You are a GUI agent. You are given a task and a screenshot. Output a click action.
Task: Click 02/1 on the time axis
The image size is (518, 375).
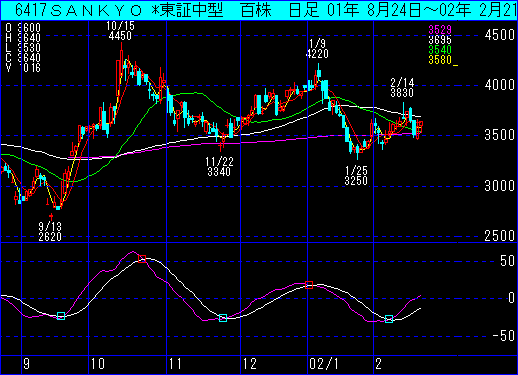(x=323, y=364)
